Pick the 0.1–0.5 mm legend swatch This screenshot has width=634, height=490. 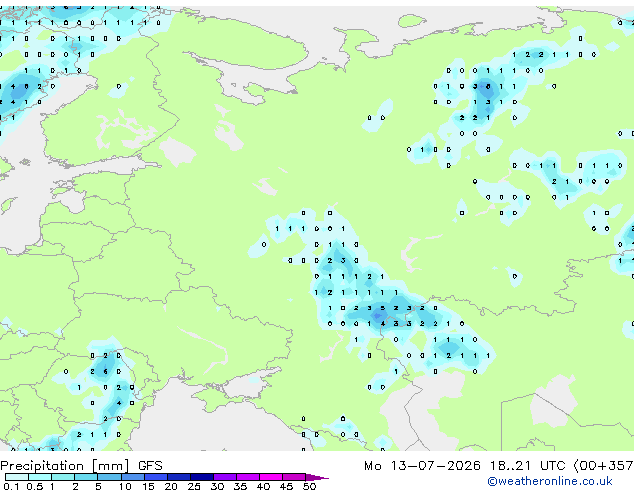click(17, 477)
